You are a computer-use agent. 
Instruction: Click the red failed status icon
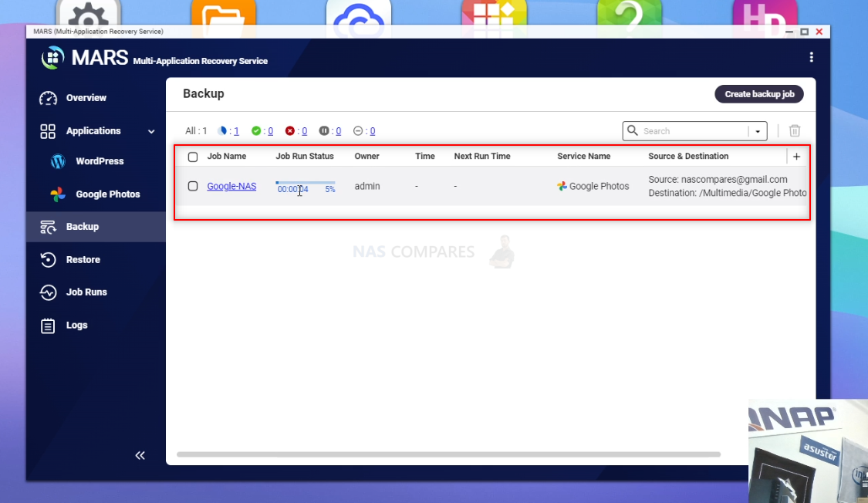click(289, 131)
